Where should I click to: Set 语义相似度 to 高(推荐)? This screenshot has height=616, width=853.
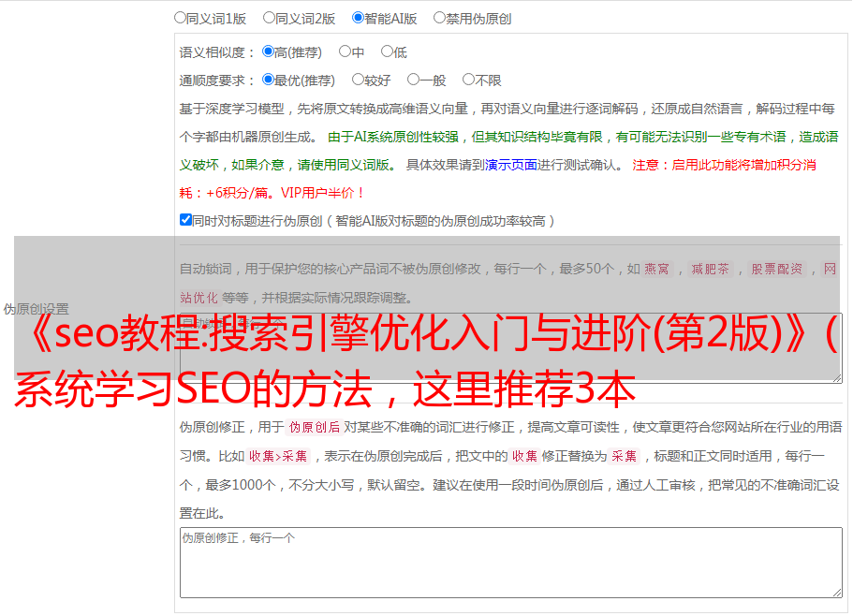268,51
